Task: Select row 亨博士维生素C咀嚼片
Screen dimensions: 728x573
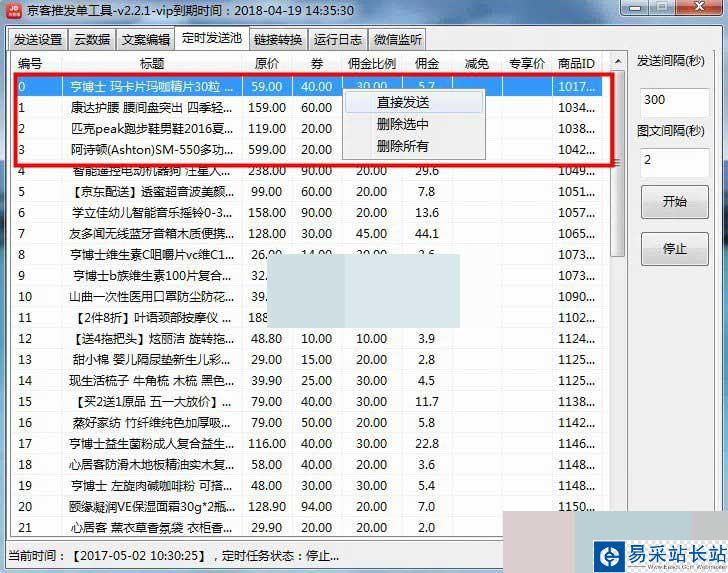Action: [x=309, y=254]
